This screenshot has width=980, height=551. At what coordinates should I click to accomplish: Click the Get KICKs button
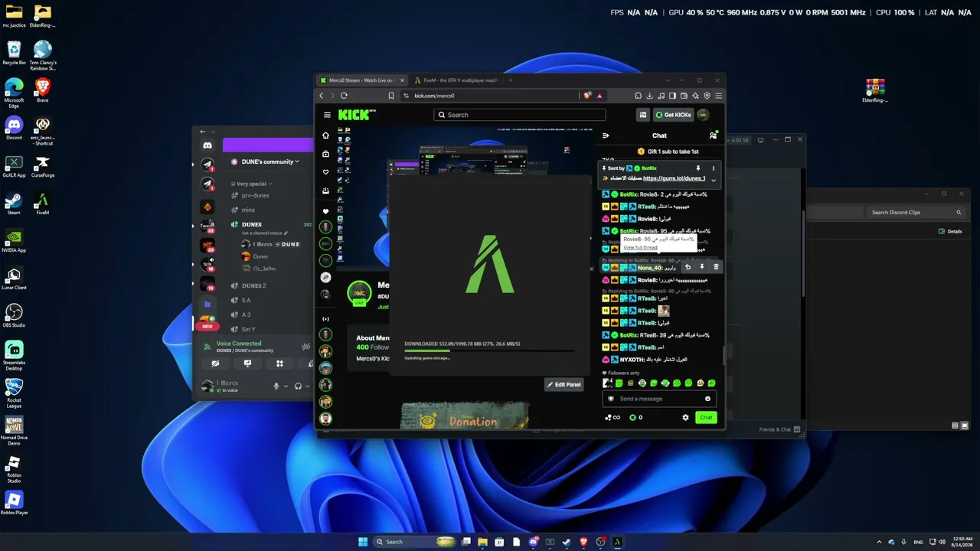[673, 115]
